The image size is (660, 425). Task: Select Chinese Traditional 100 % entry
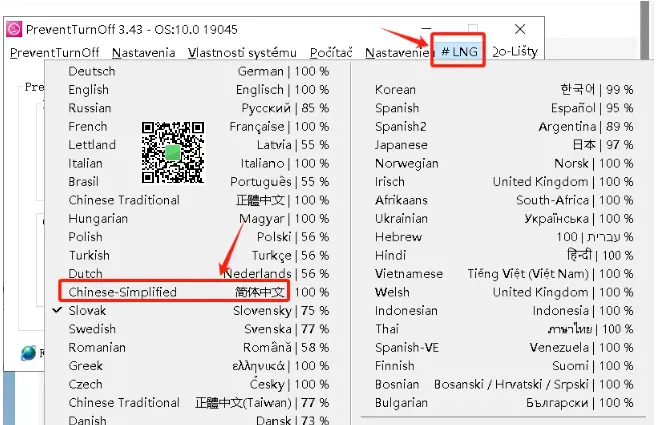(198, 200)
